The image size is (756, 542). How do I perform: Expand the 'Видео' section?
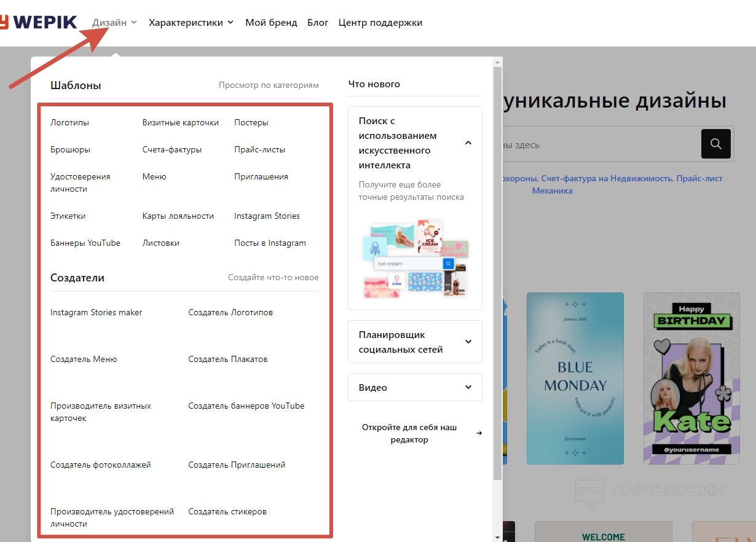(x=468, y=387)
